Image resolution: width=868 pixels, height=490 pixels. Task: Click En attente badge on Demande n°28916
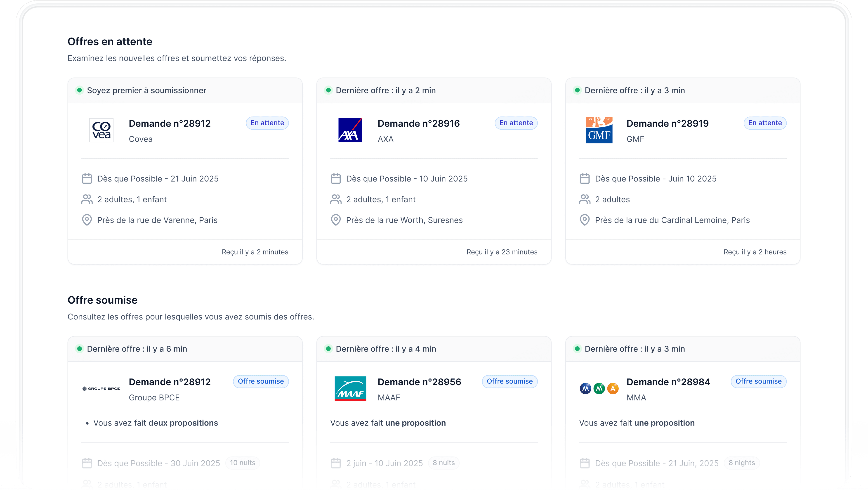[x=516, y=123]
